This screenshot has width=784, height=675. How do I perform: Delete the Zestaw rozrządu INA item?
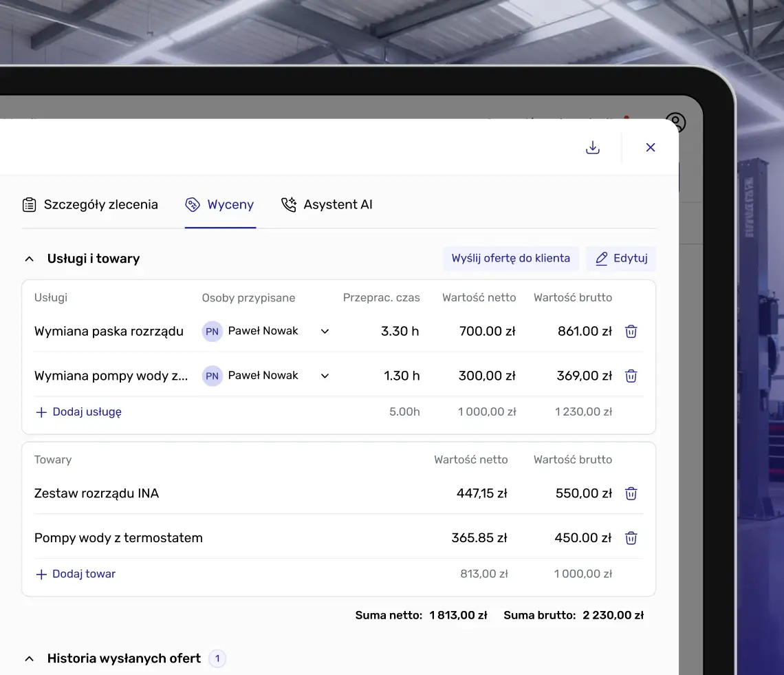(x=631, y=493)
